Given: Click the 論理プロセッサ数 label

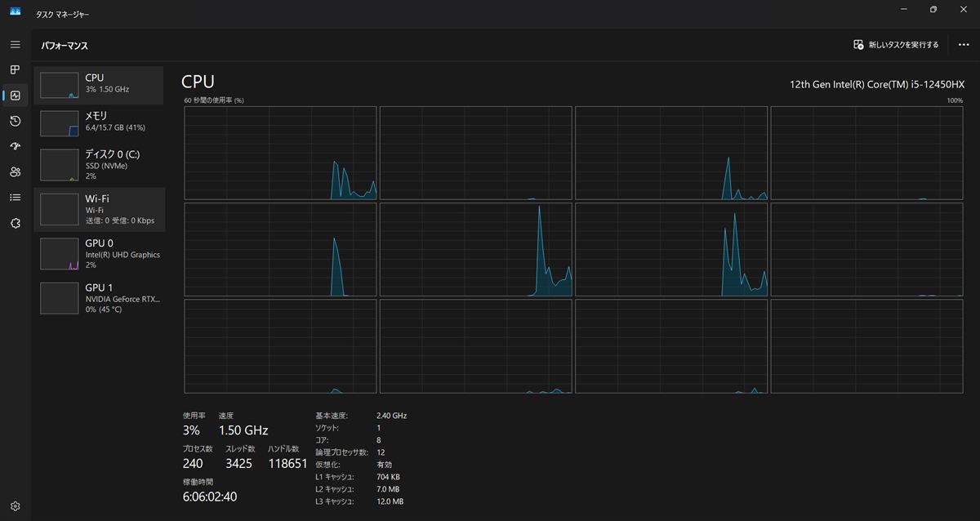Looking at the screenshot, I should (x=341, y=452).
